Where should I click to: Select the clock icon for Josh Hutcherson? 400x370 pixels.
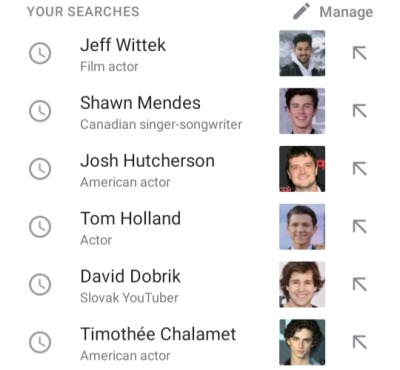point(40,169)
